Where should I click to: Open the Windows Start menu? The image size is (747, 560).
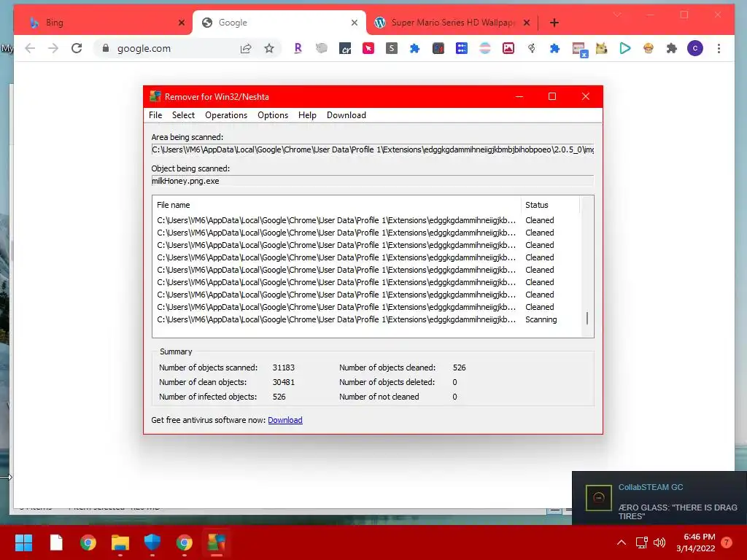tap(23, 542)
